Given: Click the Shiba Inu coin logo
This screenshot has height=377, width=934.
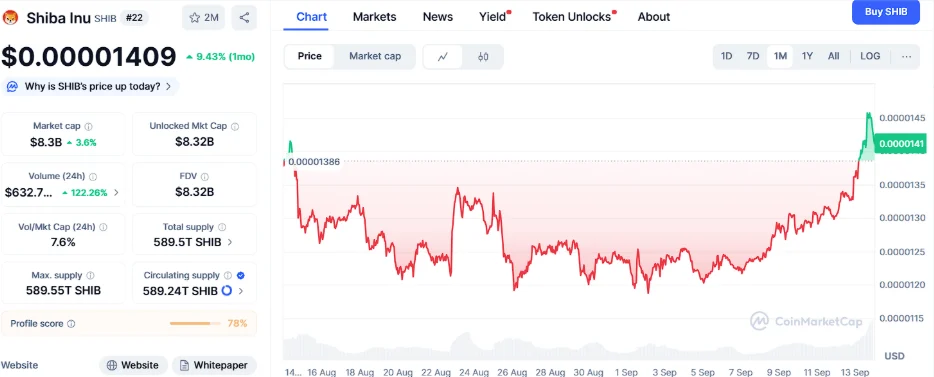Looking at the screenshot, I should point(11,18).
